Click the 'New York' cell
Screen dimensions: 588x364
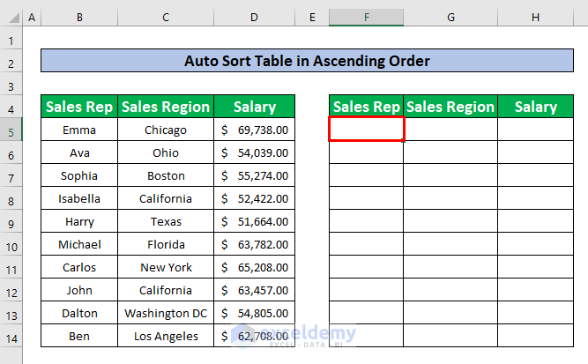click(x=166, y=267)
